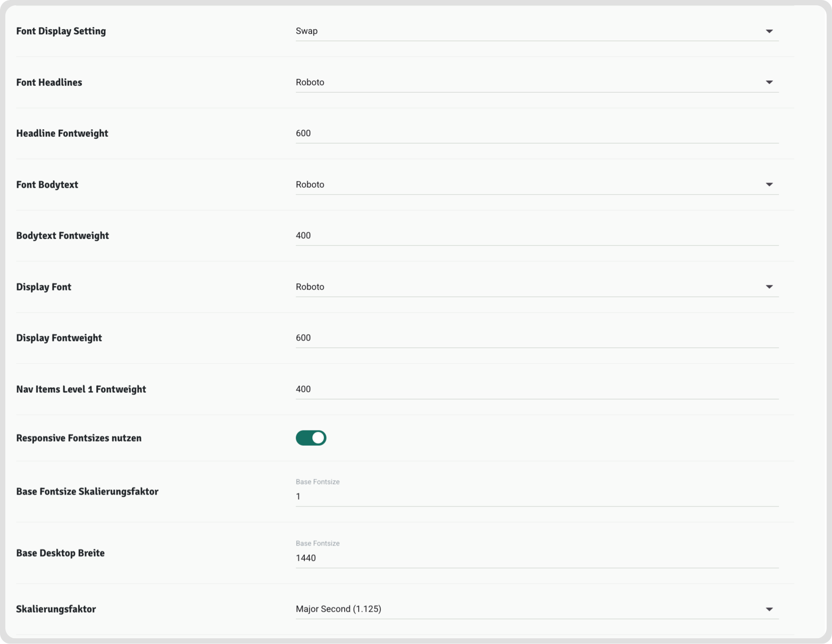The height and width of the screenshot is (644, 832).
Task: Focus the Headline Fontweight input field
Action: coord(536,133)
